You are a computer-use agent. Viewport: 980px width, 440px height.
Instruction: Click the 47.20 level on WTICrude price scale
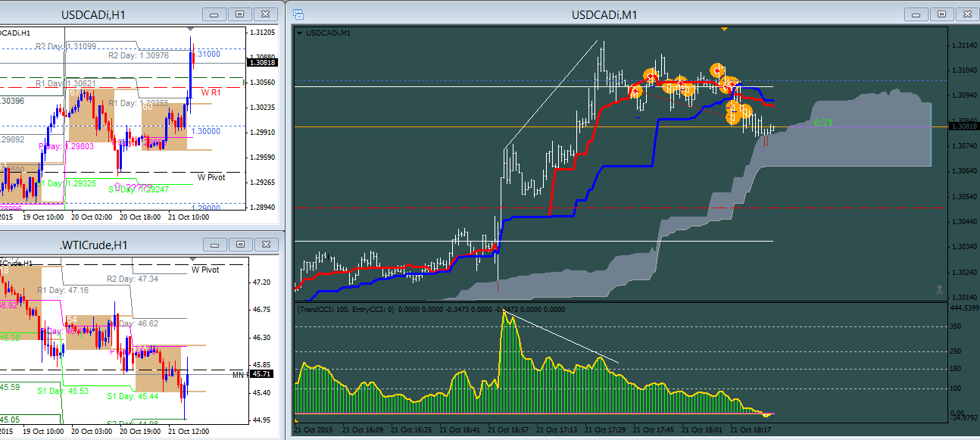262,282
